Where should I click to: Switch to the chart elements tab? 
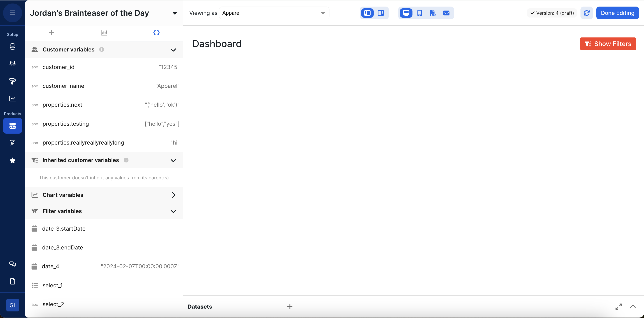point(104,33)
